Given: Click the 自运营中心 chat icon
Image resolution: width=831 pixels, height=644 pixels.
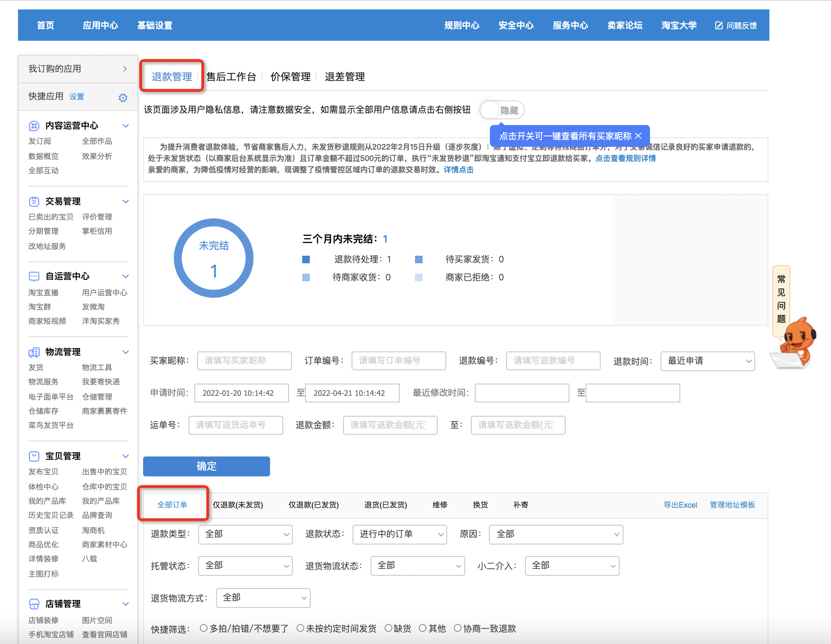Looking at the screenshot, I should (x=34, y=277).
